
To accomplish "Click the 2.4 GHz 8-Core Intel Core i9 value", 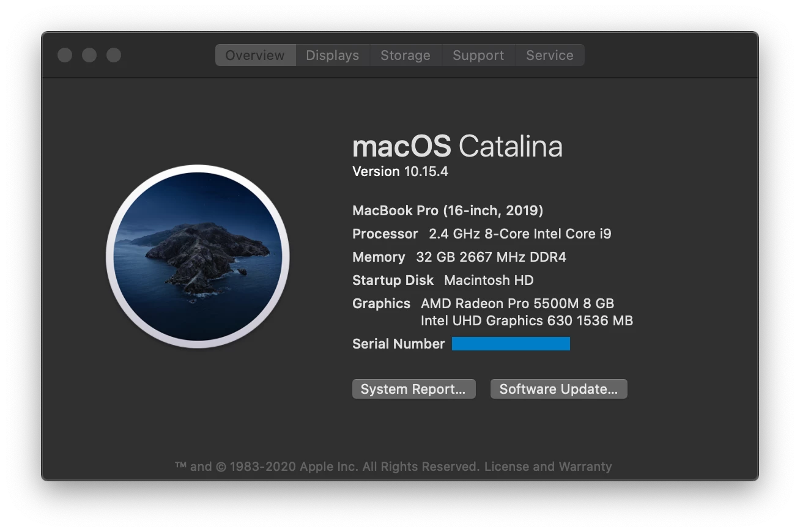I will pos(520,234).
